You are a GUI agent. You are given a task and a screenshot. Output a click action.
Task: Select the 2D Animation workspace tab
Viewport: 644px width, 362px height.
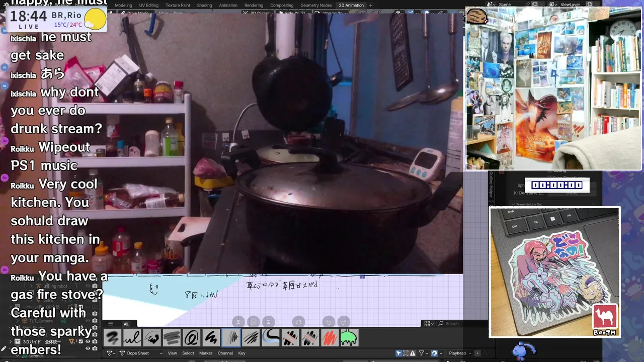[x=351, y=5]
